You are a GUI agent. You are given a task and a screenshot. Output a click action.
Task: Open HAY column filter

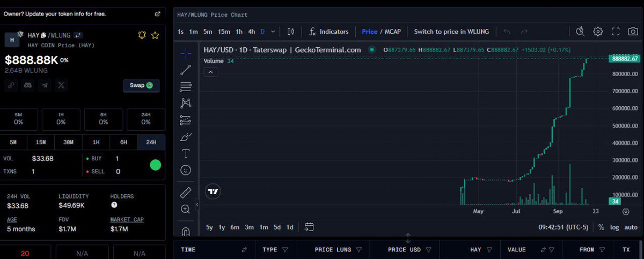tap(488, 249)
